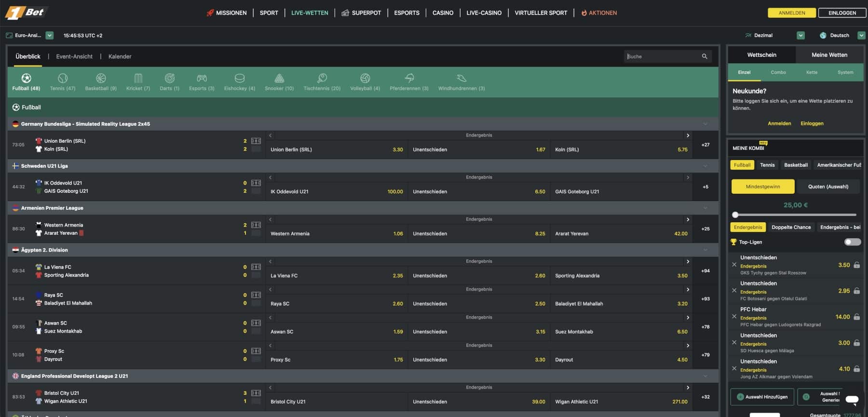Screen dimensions: 868x417
Task: Collapse the Armenien Premier League section
Action: tap(705, 208)
